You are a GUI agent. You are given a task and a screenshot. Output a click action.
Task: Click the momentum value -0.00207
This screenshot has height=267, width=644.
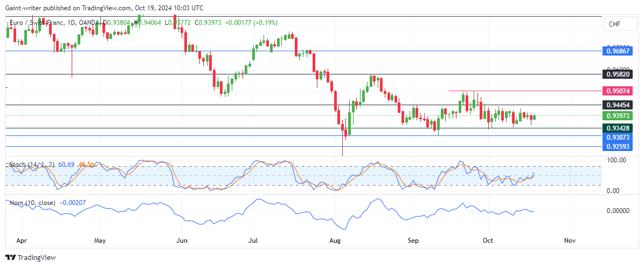(72, 202)
